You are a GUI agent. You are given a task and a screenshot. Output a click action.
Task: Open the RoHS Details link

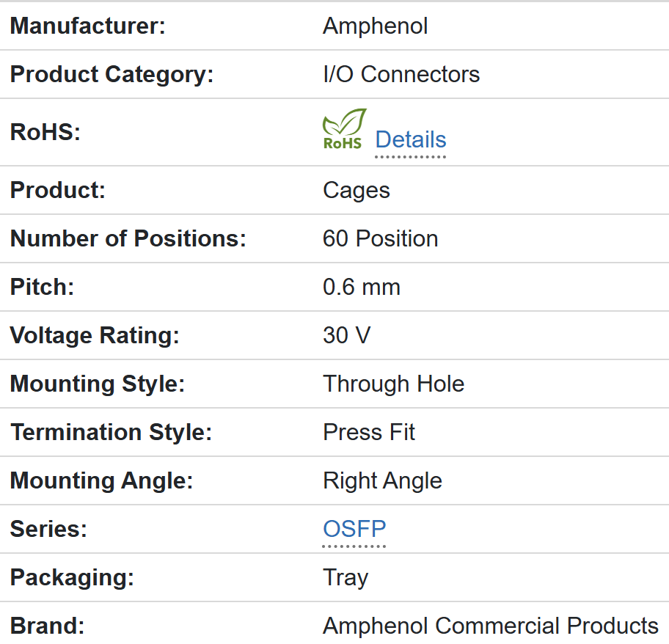tap(410, 139)
